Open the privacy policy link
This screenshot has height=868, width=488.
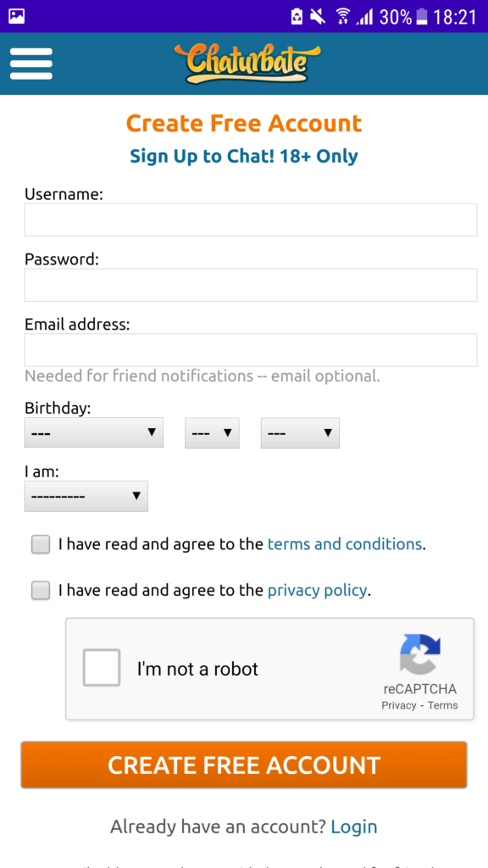[317, 591]
